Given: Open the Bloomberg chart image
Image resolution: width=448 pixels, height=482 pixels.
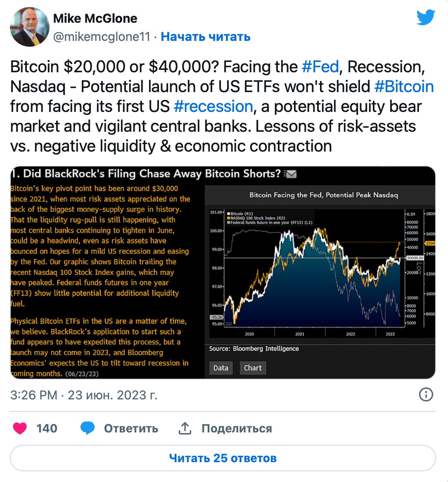Looking at the screenshot, I should [223, 273].
